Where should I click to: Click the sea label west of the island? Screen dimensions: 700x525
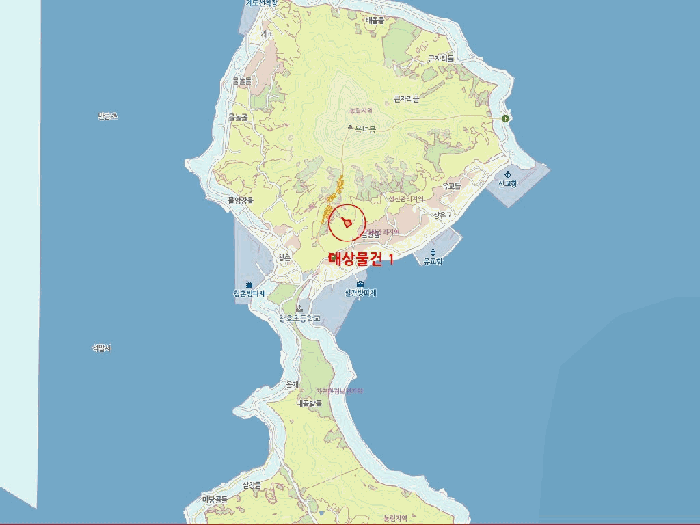[107, 117]
